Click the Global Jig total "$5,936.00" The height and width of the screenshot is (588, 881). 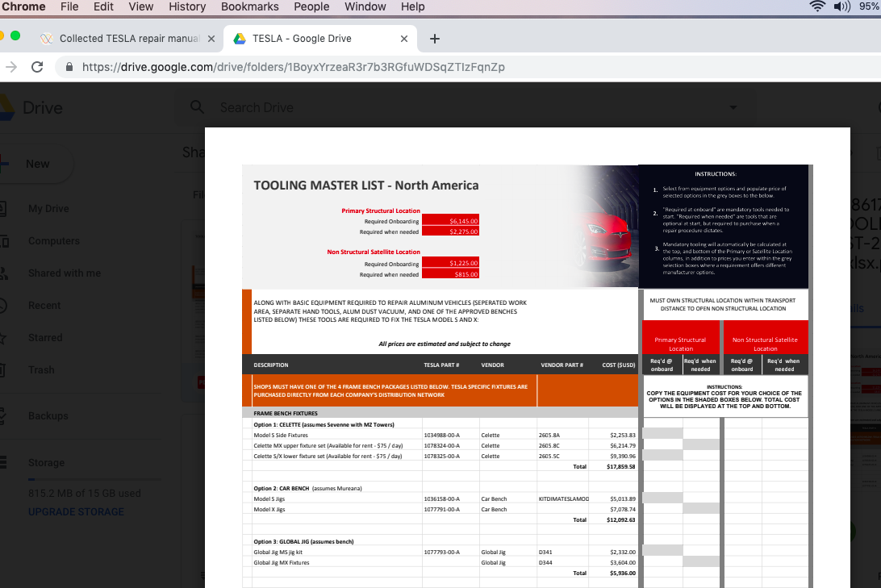point(623,573)
